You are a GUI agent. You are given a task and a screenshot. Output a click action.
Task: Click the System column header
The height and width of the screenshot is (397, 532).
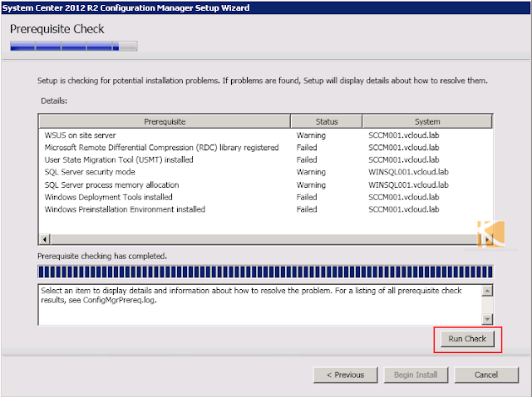(427, 121)
